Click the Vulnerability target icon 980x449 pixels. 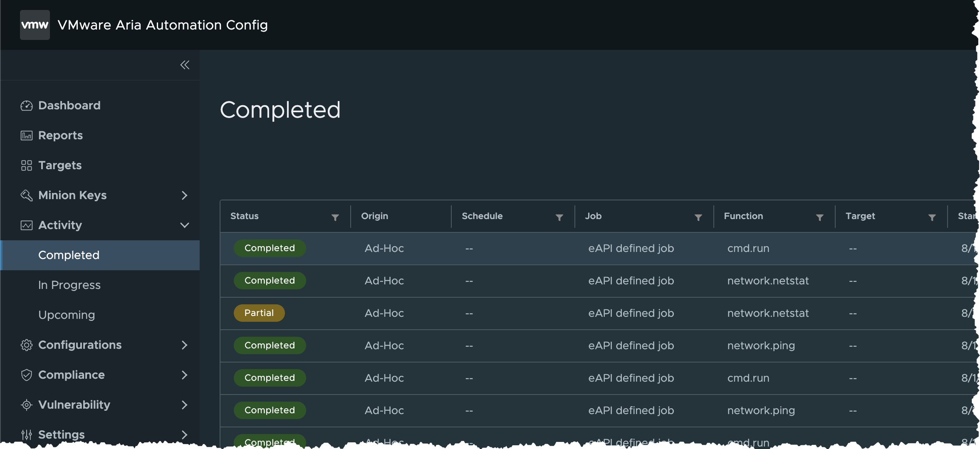pos(27,405)
